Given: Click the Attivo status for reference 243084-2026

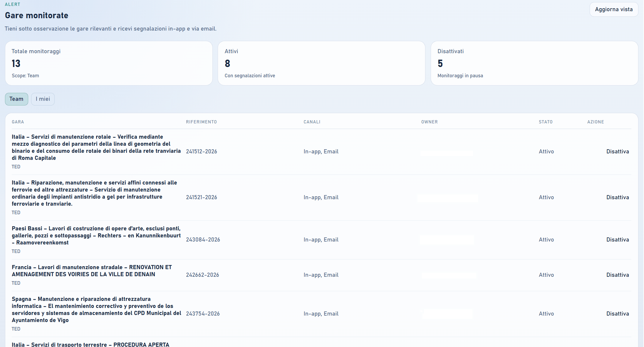Looking at the screenshot, I should tap(546, 240).
